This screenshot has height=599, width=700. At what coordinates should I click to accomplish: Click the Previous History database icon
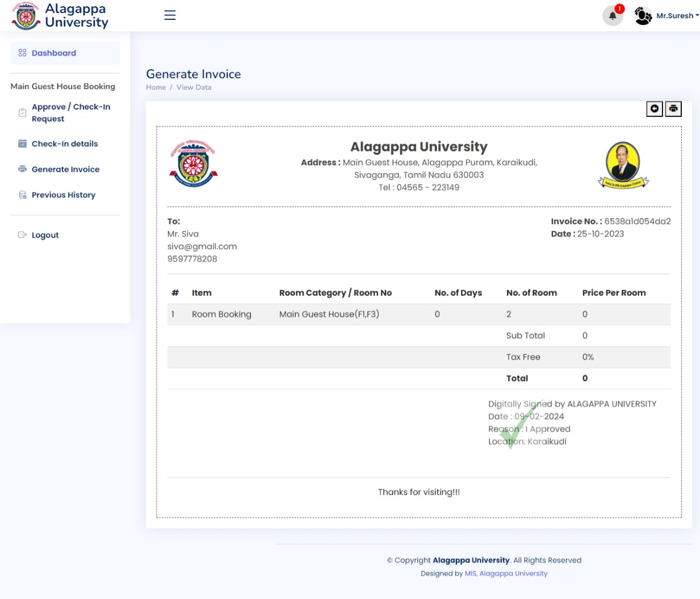coord(23,195)
